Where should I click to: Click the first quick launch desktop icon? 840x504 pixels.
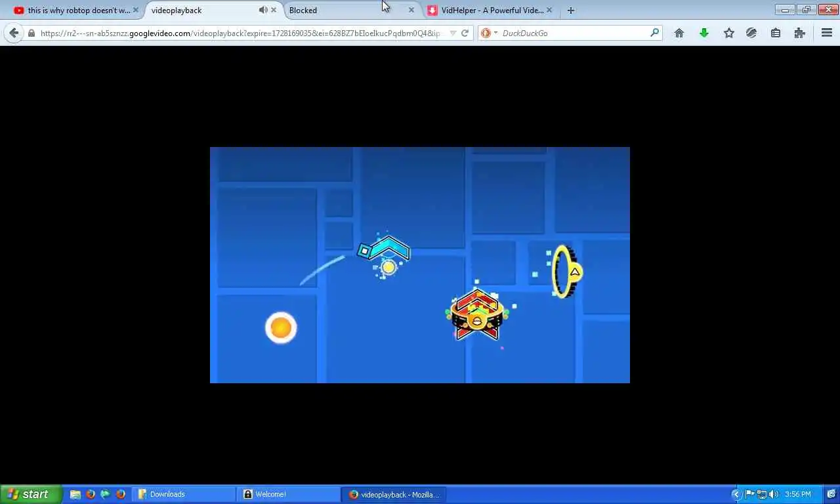[75, 494]
